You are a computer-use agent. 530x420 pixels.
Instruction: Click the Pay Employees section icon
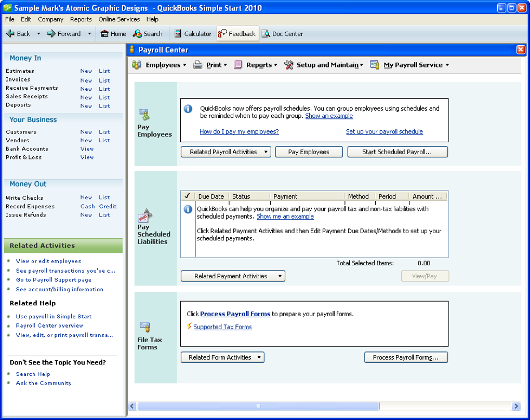(144, 115)
